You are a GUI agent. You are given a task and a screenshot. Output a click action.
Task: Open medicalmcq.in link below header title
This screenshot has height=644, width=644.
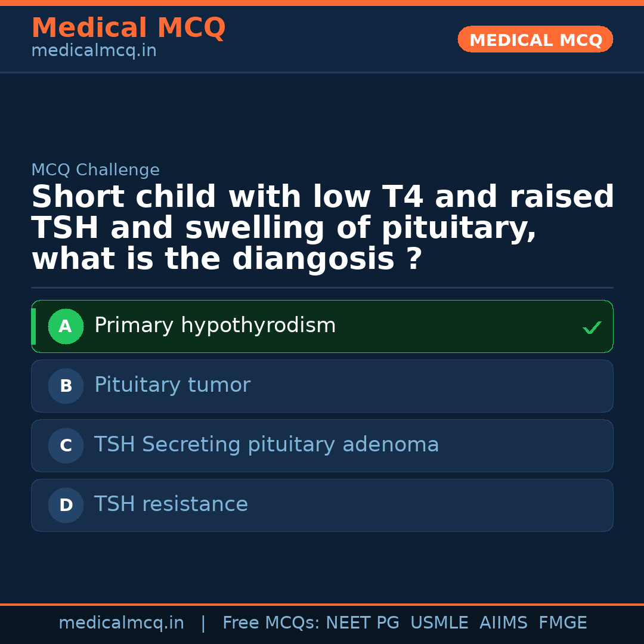point(94,51)
